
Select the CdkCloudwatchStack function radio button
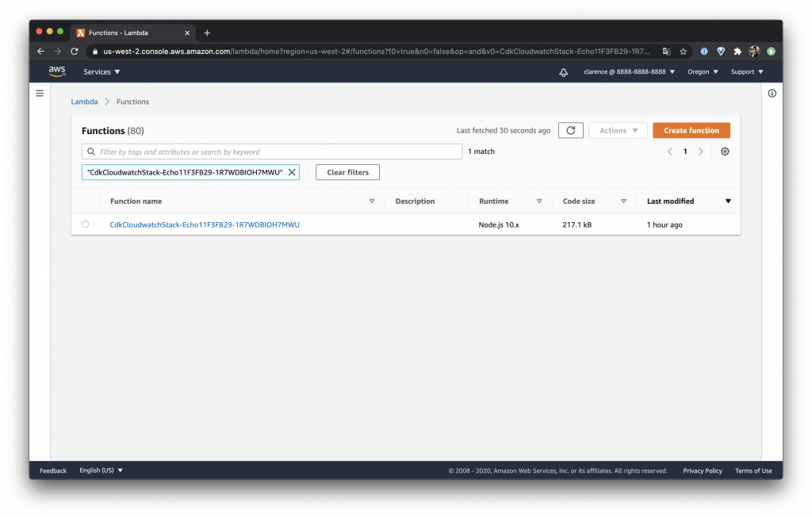[86, 224]
